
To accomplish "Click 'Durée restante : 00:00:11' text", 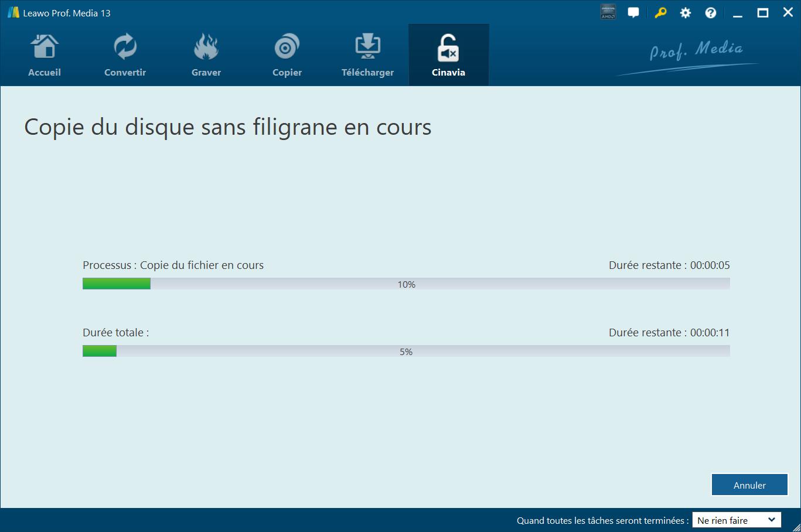I will tap(669, 333).
